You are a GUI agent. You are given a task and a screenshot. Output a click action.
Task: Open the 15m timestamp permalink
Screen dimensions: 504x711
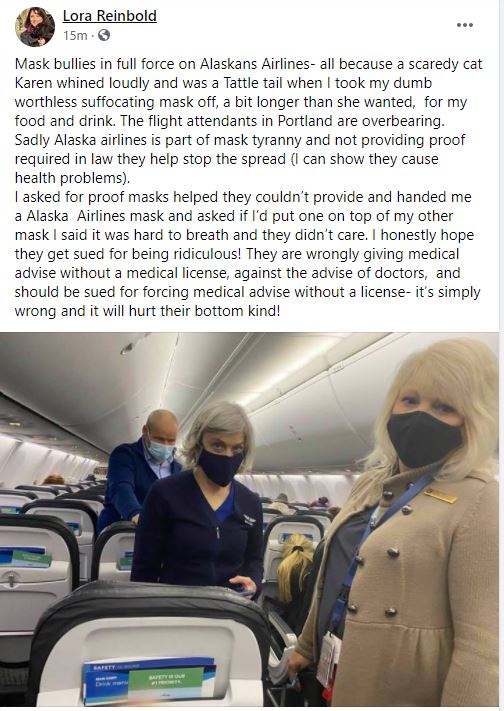pyautogui.click(x=75, y=35)
